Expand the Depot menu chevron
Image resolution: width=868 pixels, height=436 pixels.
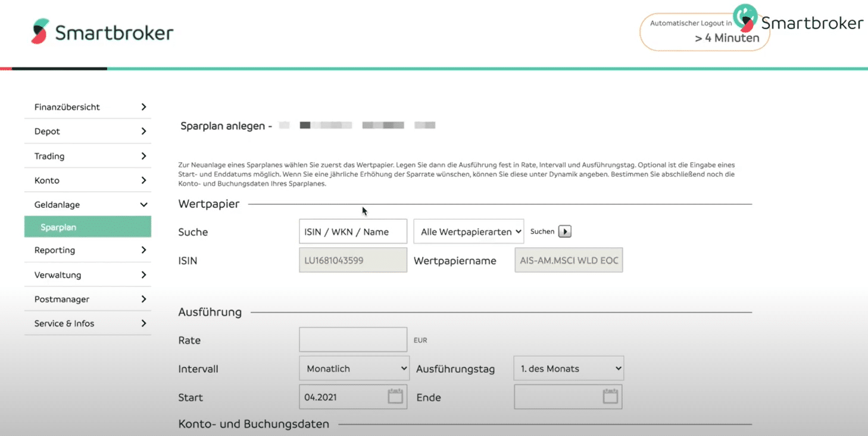point(143,132)
